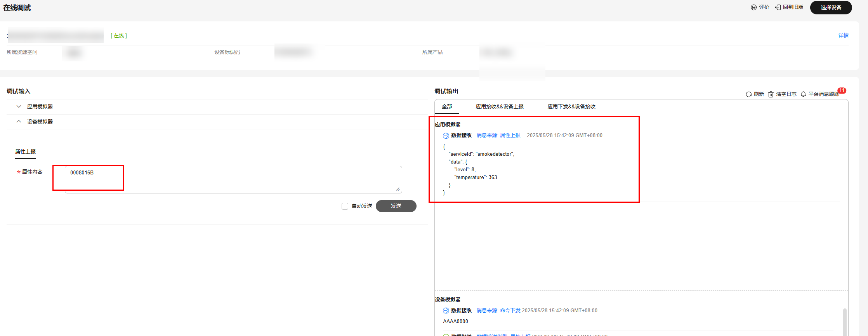Click the textarea resize handle corner
The width and height of the screenshot is (868, 336).
coord(398,189)
